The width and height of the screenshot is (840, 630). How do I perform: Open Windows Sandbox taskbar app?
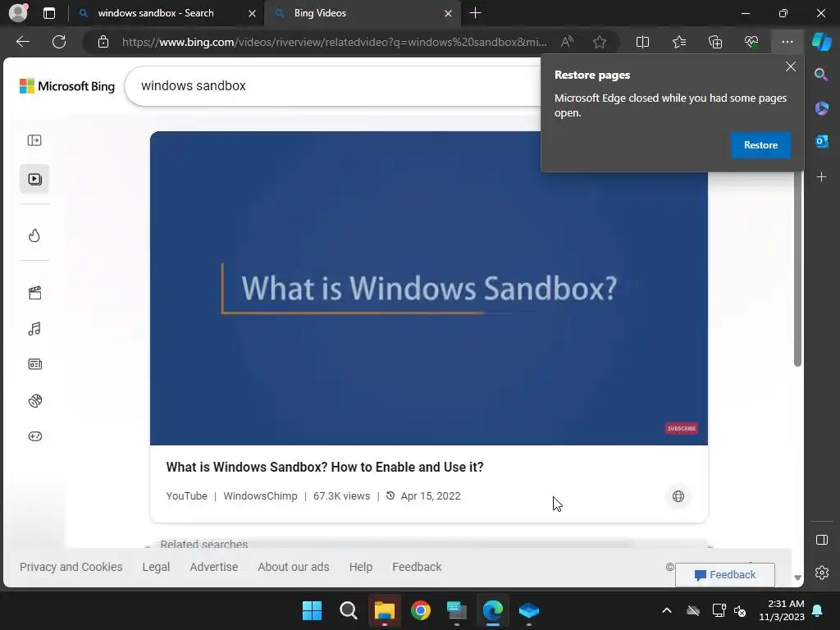pos(529,610)
